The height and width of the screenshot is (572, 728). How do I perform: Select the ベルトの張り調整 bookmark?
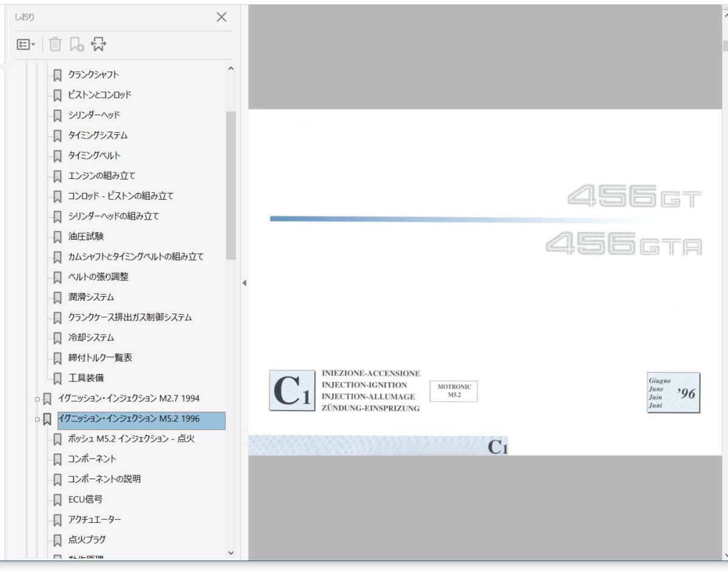click(98, 277)
